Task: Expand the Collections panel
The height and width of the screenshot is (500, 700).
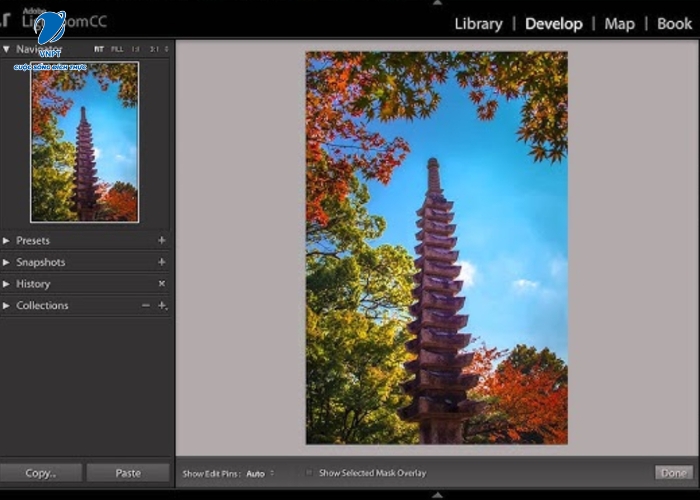Action: (x=6, y=305)
